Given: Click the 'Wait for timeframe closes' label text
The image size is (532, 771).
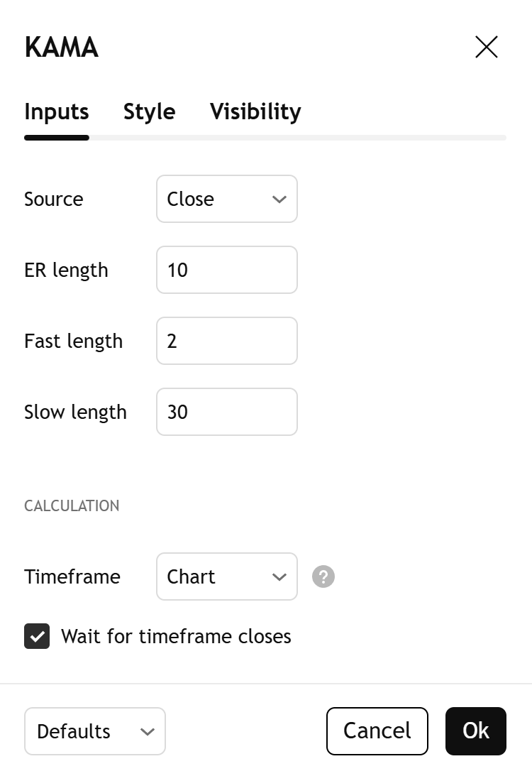Looking at the screenshot, I should [176, 636].
